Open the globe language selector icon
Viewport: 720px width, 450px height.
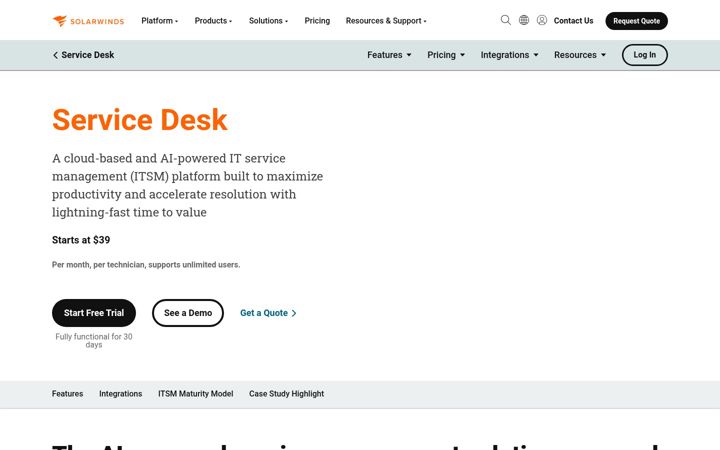[x=524, y=20]
